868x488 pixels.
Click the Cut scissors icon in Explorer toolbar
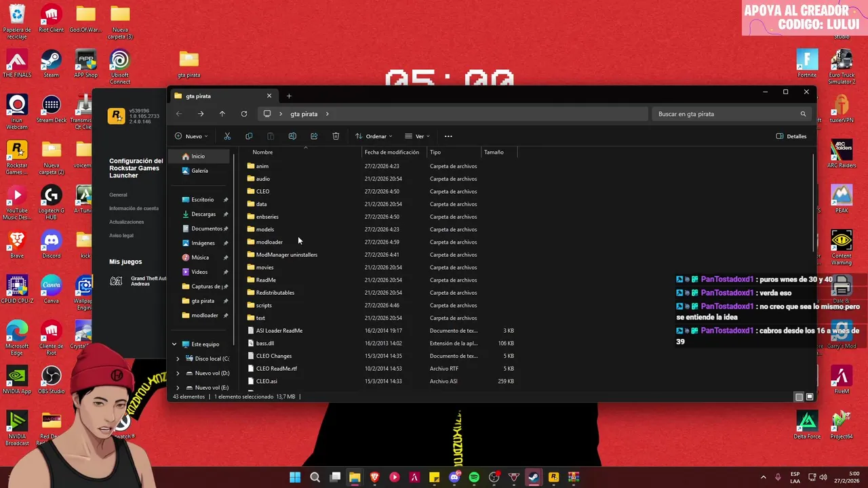[x=227, y=136]
